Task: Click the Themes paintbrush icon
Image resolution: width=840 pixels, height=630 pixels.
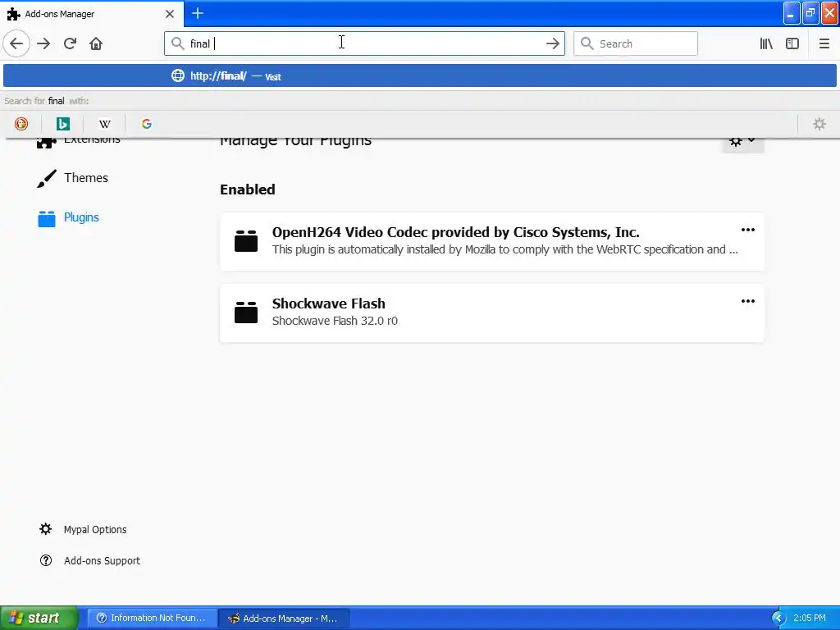Action: click(47, 178)
